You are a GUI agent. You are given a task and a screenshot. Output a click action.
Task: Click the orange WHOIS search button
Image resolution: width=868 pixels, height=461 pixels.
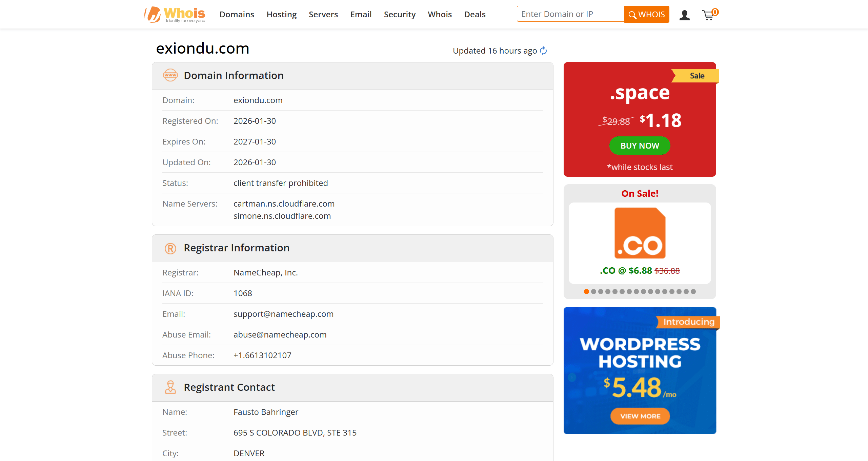coord(646,14)
